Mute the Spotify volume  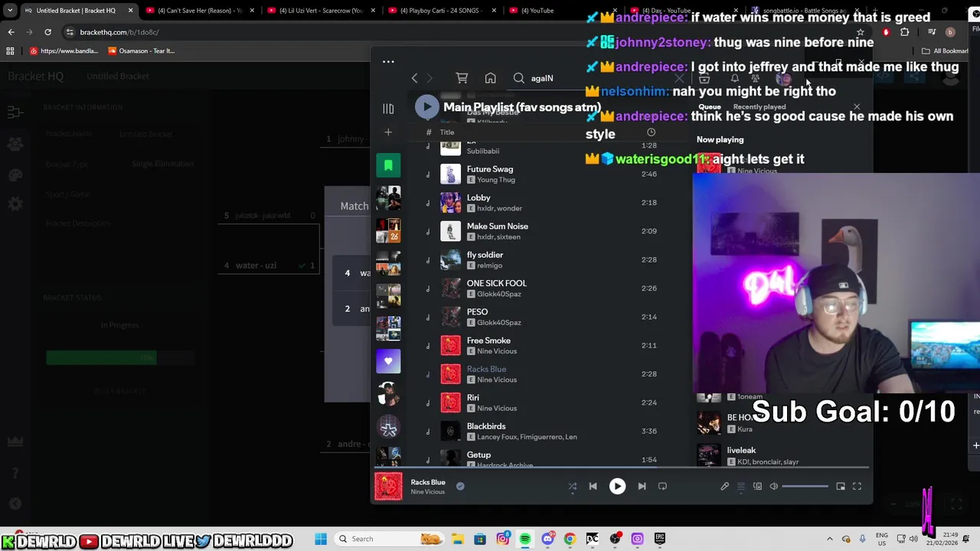pos(774,486)
